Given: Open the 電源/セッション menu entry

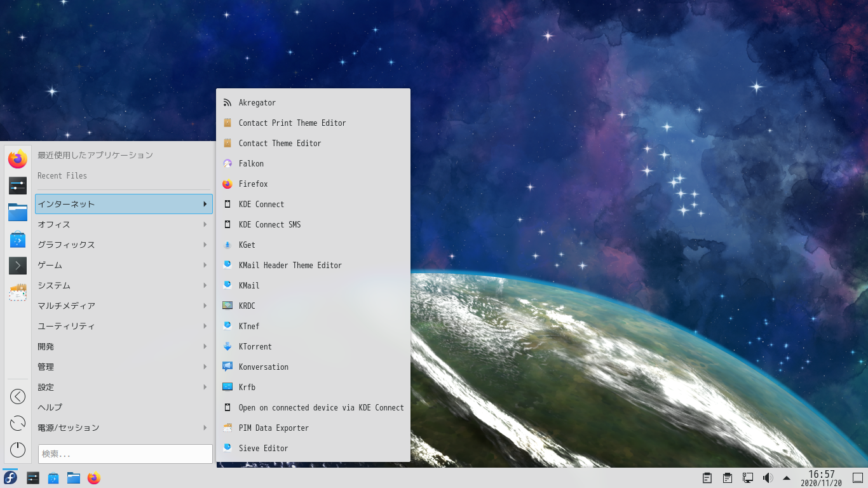Looking at the screenshot, I should pyautogui.click(x=124, y=428).
